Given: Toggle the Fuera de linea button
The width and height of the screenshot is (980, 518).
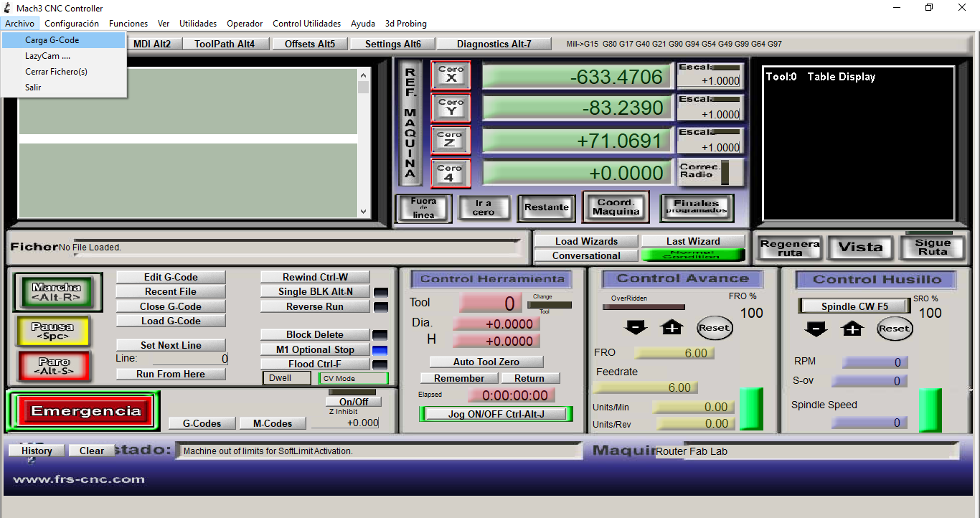Looking at the screenshot, I should (423, 208).
